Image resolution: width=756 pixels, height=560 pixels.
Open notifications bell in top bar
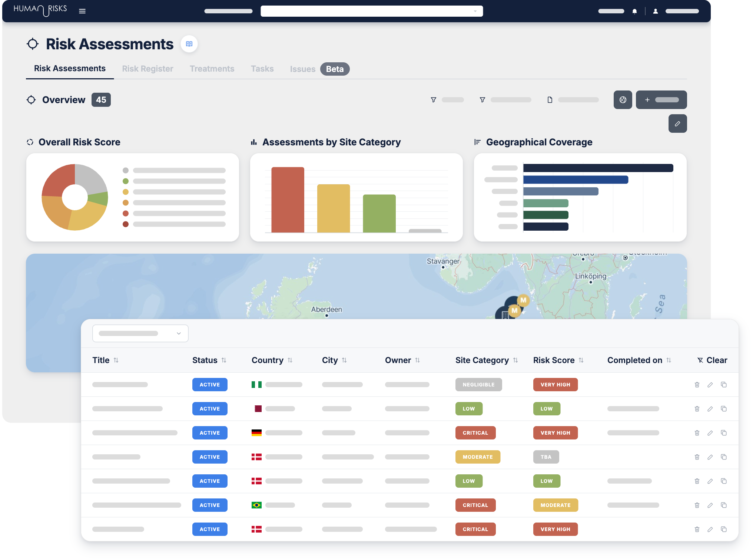634,11
